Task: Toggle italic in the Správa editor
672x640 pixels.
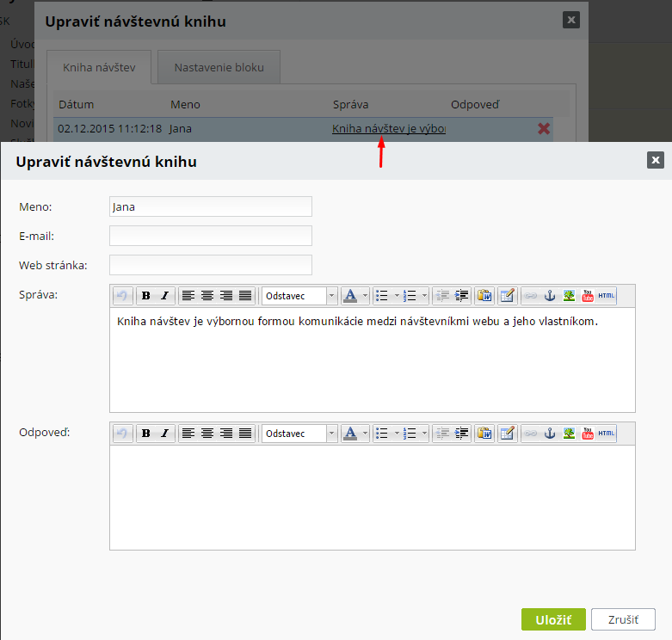Action: (x=164, y=296)
